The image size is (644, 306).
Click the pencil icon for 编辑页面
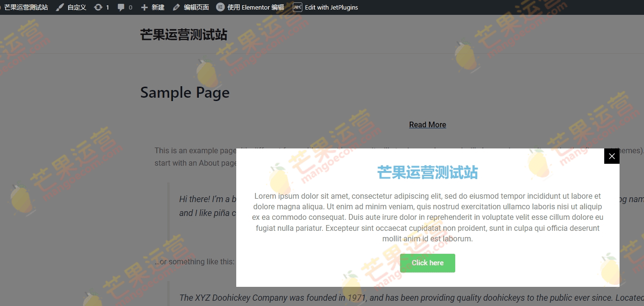(176, 7)
